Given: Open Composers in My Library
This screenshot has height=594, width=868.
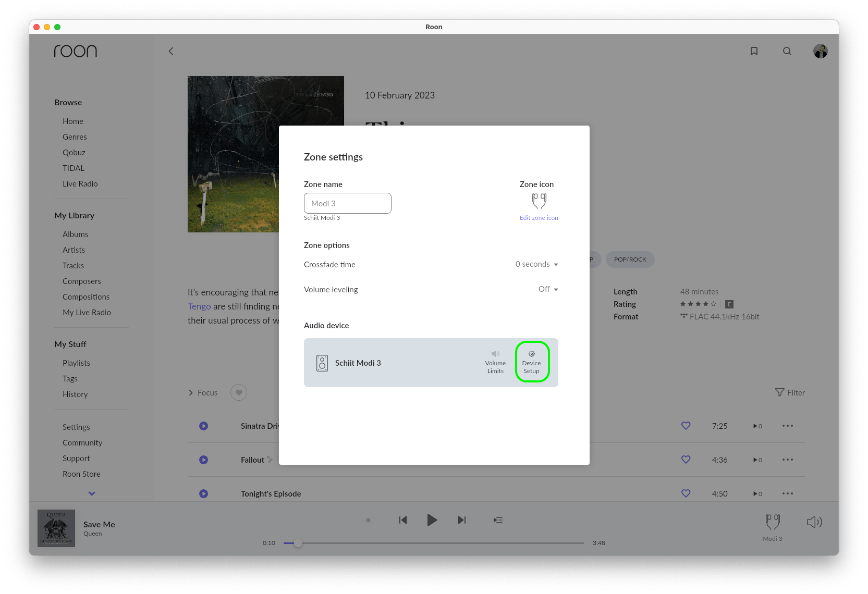Looking at the screenshot, I should coord(82,281).
